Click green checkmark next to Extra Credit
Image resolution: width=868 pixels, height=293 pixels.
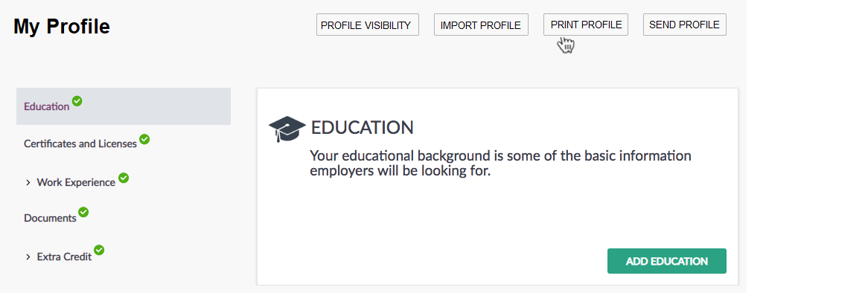pos(99,251)
